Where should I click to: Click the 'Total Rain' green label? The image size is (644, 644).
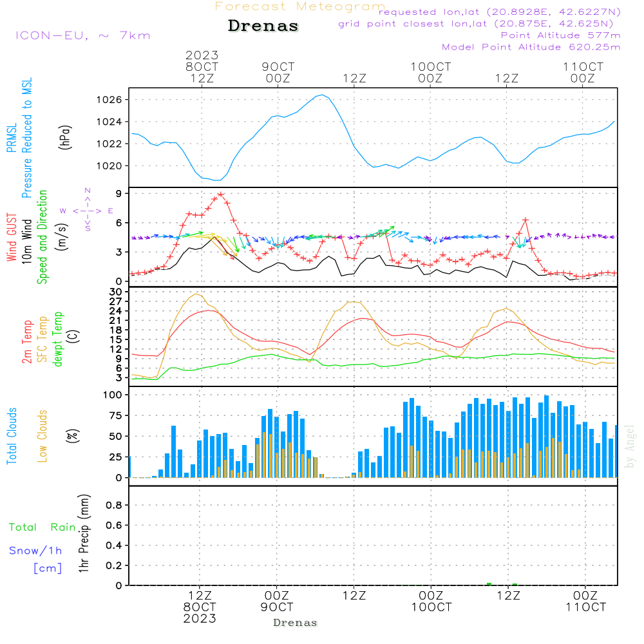[x=43, y=527]
